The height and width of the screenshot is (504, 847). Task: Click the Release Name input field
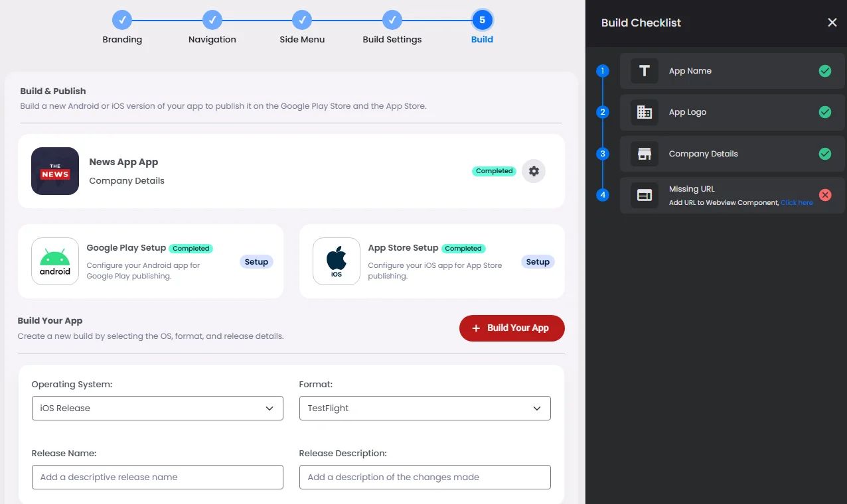pos(157,477)
